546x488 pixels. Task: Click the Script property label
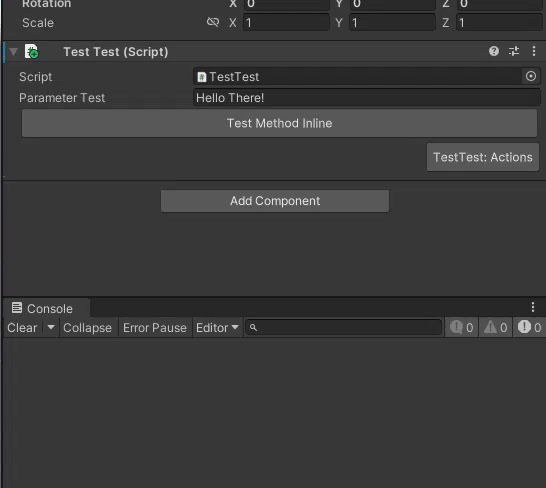36,77
